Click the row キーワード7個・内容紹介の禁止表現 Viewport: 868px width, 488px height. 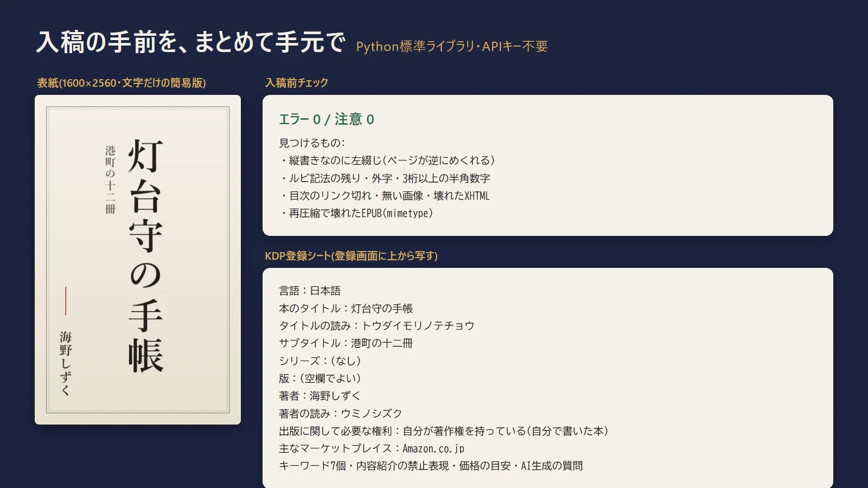431,466
